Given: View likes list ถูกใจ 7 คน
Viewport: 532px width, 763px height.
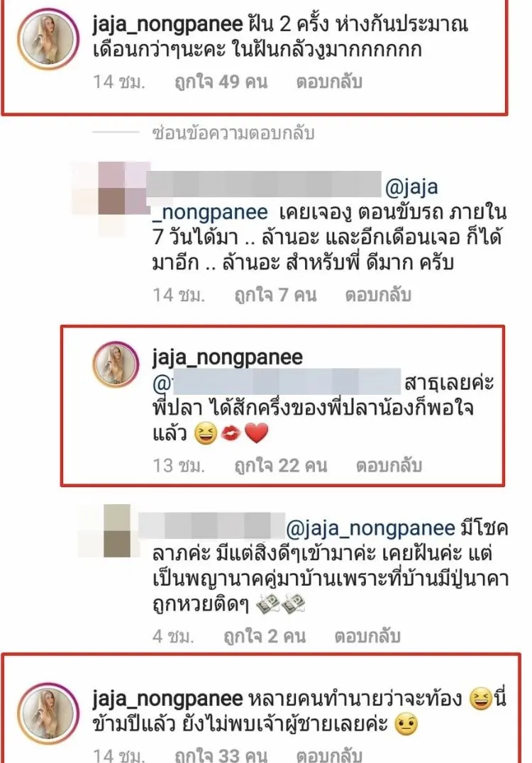Looking at the screenshot, I should click(x=275, y=295).
